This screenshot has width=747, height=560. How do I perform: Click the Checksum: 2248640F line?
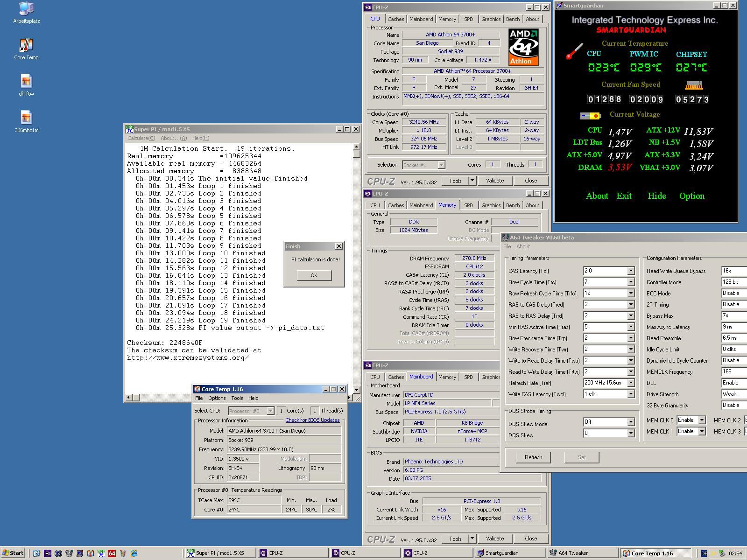[x=165, y=343]
